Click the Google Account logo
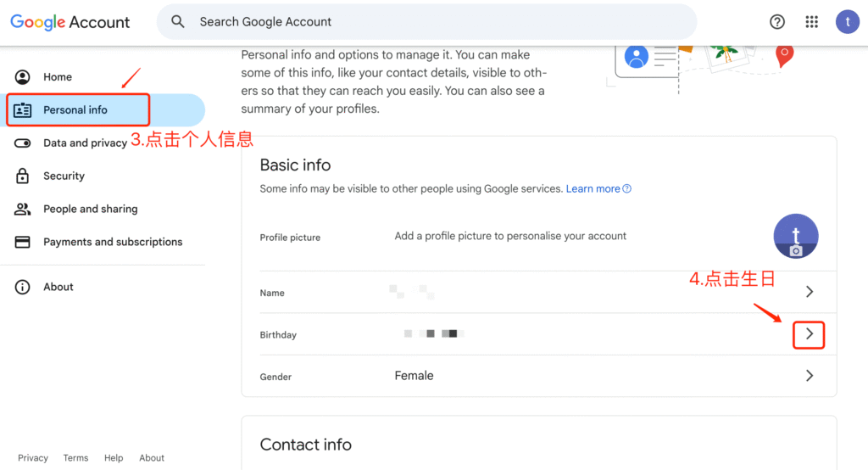868x470 pixels. pyautogui.click(x=70, y=22)
